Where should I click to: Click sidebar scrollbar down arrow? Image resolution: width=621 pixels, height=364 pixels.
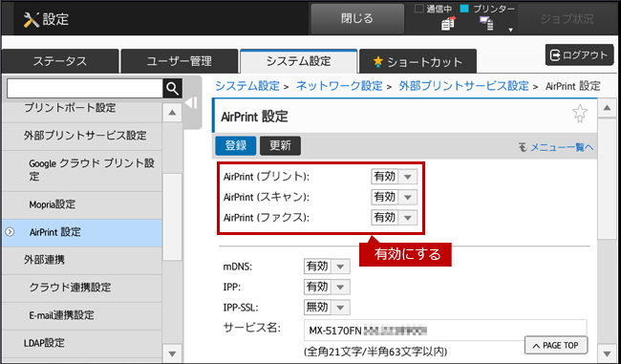pyautogui.click(x=172, y=353)
